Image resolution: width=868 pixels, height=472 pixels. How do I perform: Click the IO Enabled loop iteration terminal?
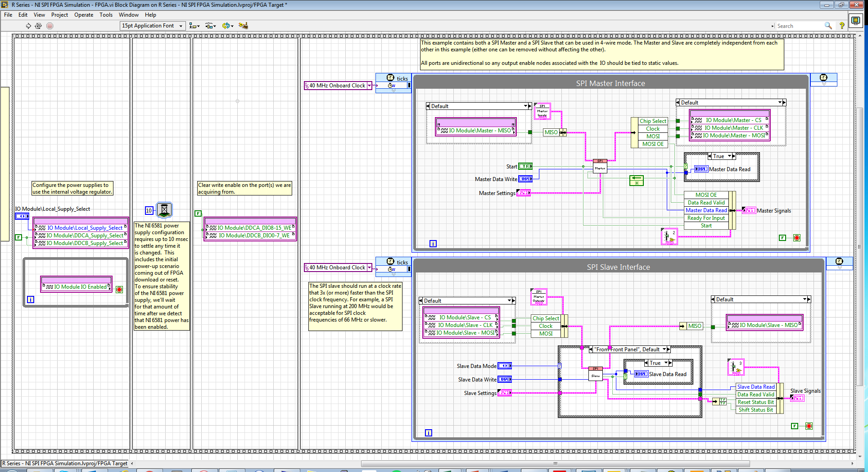coord(31,299)
